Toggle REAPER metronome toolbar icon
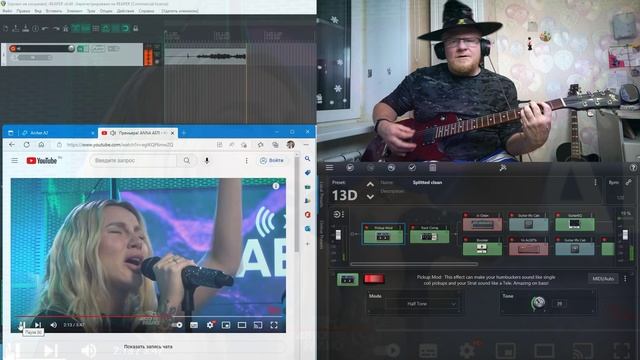Viewport: 640px width, 360px height. 65,28
